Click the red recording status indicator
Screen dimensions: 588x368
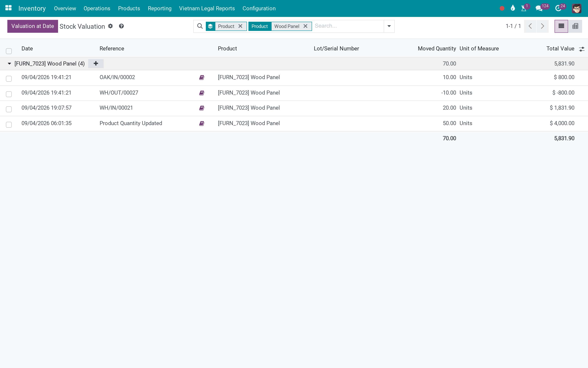(502, 8)
